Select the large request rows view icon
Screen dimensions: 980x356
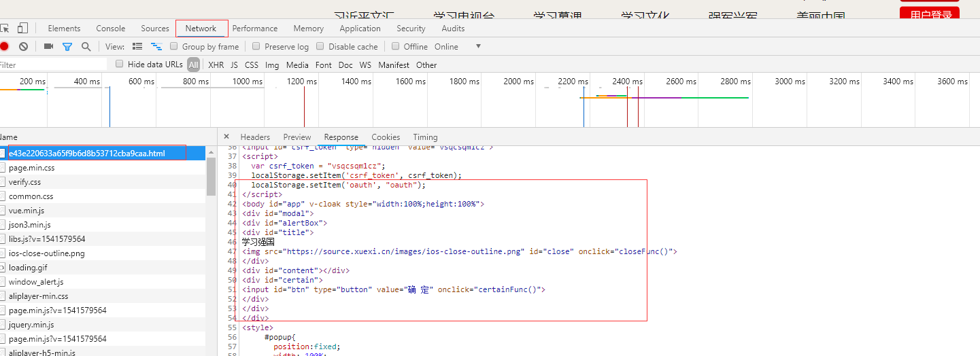137,47
